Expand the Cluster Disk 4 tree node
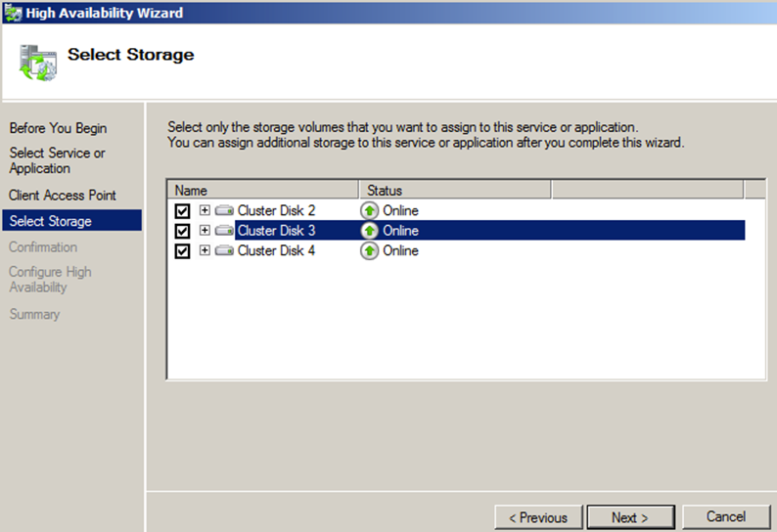The height and width of the screenshot is (532, 777). [x=205, y=251]
